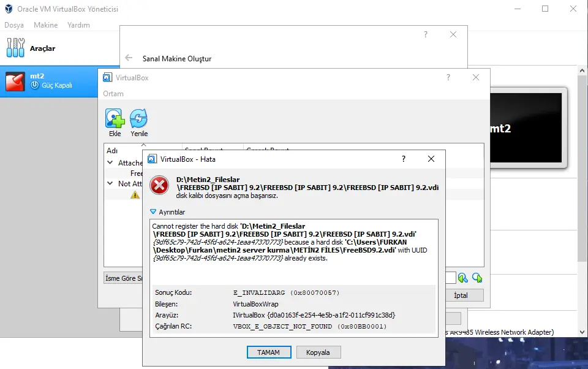
Task: Click help question mark in Hata dialog
Action: (404, 159)
